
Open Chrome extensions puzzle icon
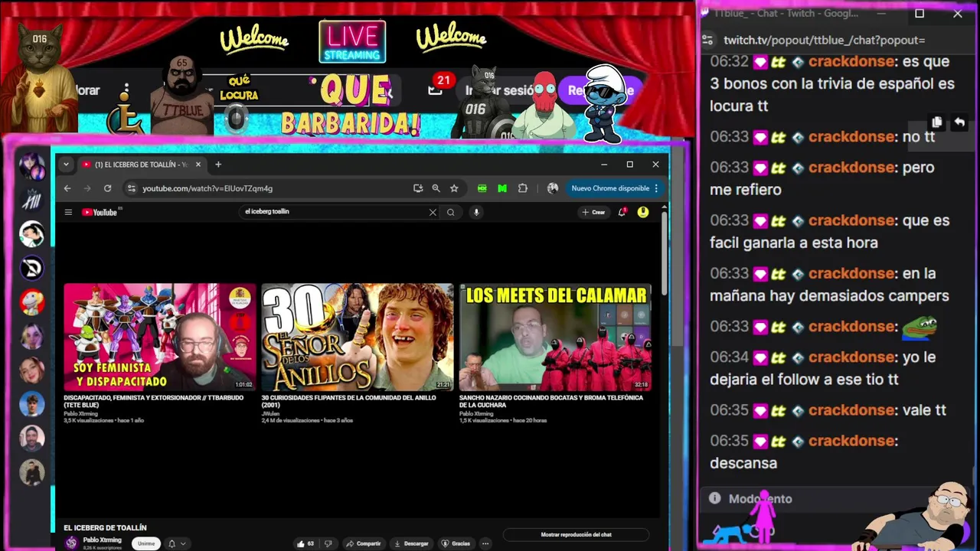(x=523, y=188)
